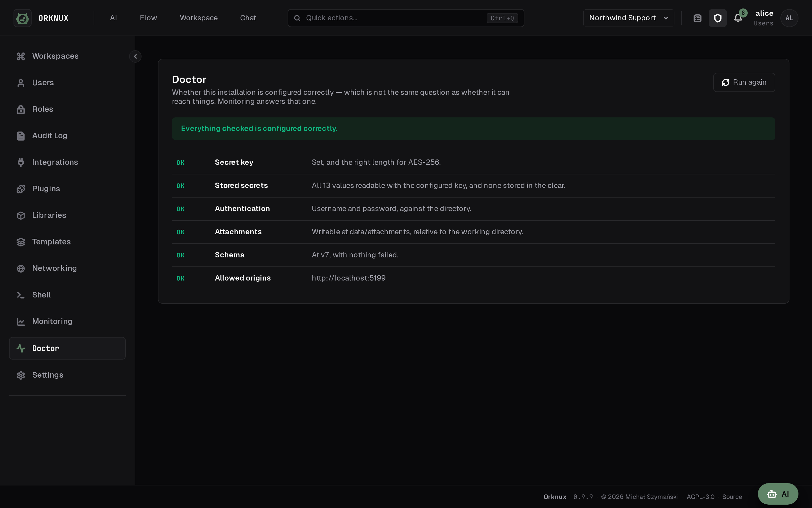Open the Templates layers icon
This screenshot has height=508, width=812.
click(21, 242)
